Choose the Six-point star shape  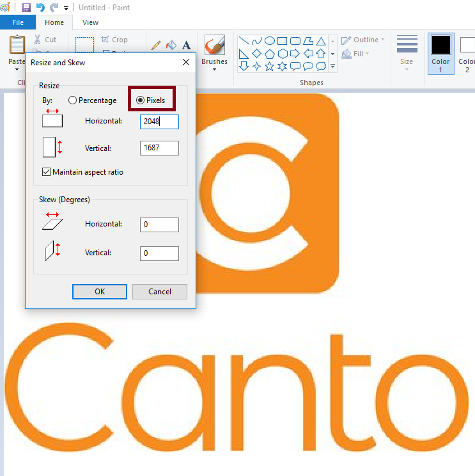click(283, 66)
